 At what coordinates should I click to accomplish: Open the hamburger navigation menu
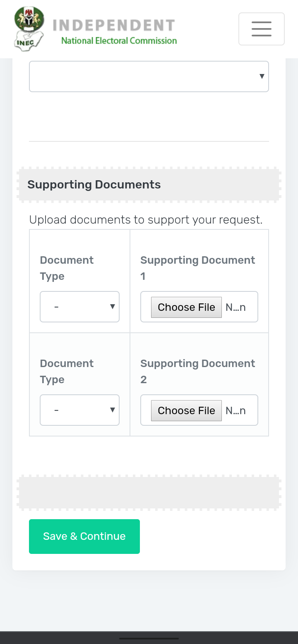[x=261, y=29]
